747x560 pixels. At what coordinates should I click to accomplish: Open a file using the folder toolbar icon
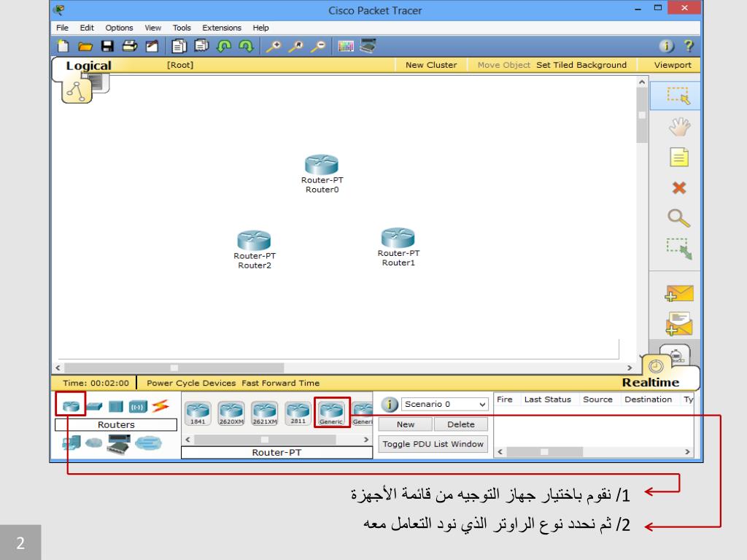tap(85, 46)
